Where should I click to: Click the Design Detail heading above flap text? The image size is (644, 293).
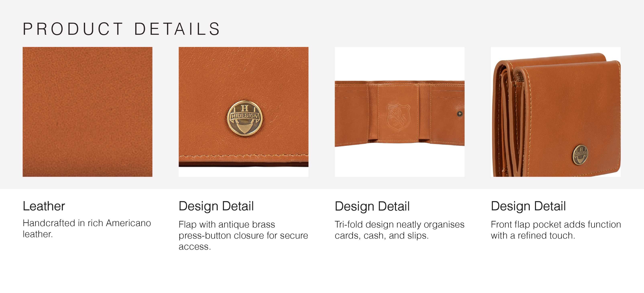coord(216,206)
